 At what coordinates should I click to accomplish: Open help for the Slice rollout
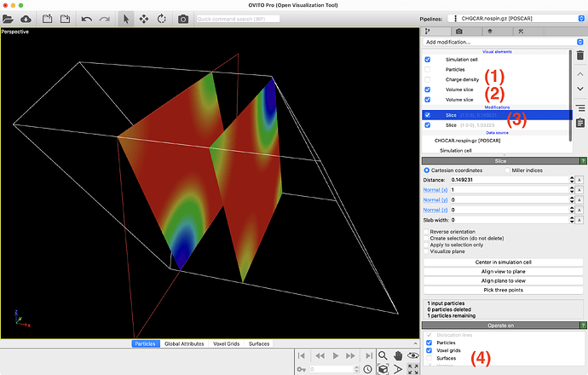point(583,161)
